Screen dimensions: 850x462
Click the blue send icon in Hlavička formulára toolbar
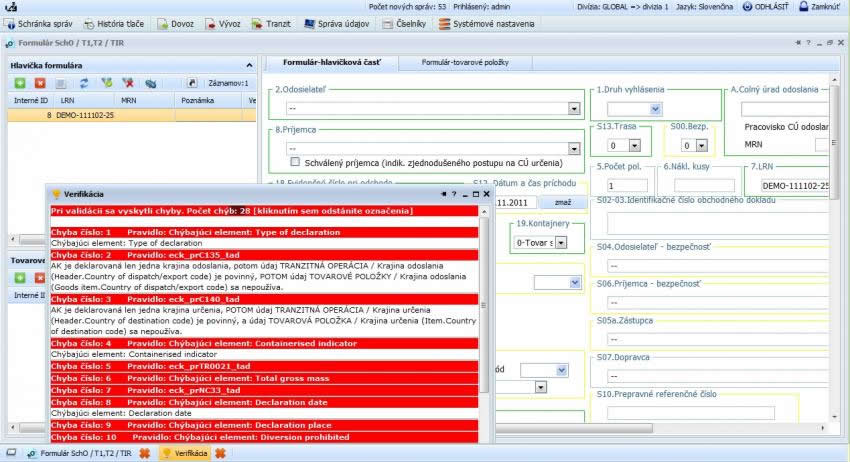(x=151, y=83)
